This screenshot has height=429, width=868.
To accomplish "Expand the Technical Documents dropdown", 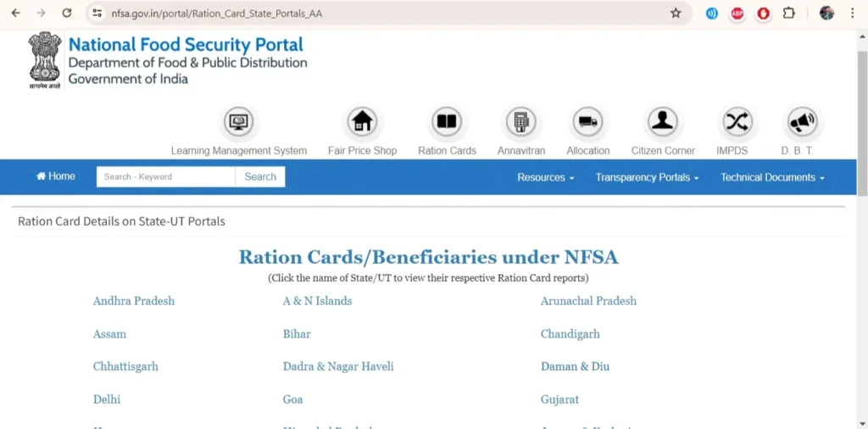I will click(x=772, y=177).
